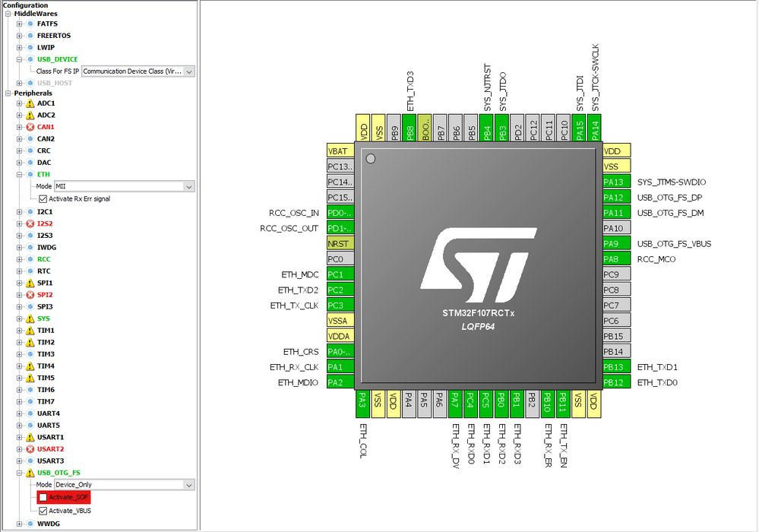Viewport: 759px width, 532px height.
Task: Select the CAN2 peripheral row
Action: click(46, 139)
